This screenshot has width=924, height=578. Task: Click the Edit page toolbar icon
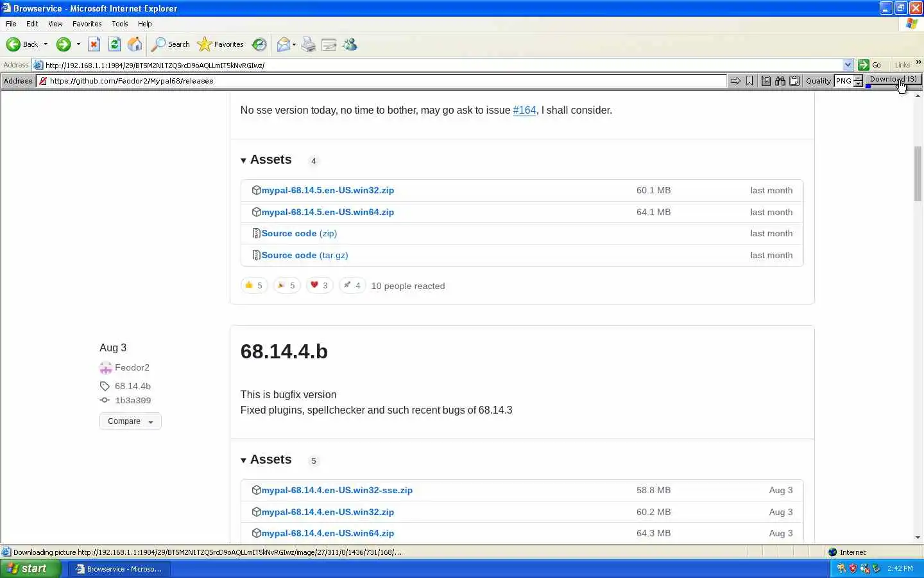(x=329, y=44)
